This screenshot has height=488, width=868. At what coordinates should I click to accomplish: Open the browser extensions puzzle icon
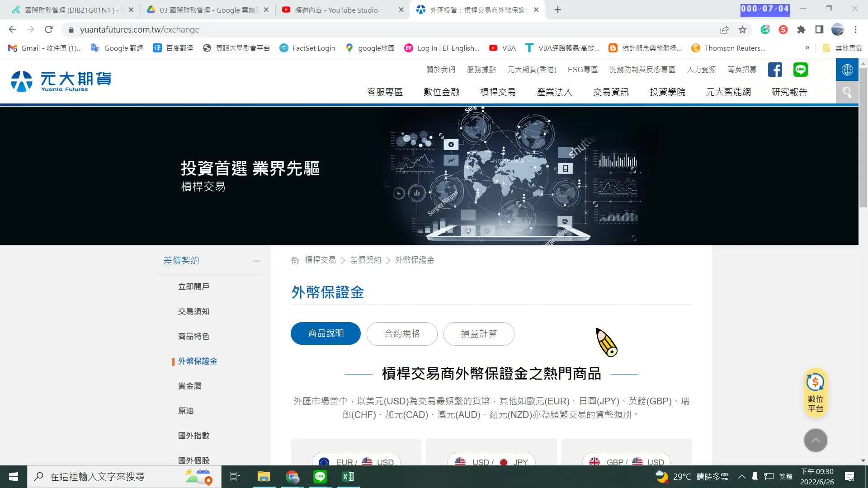(x=801, y=30)
